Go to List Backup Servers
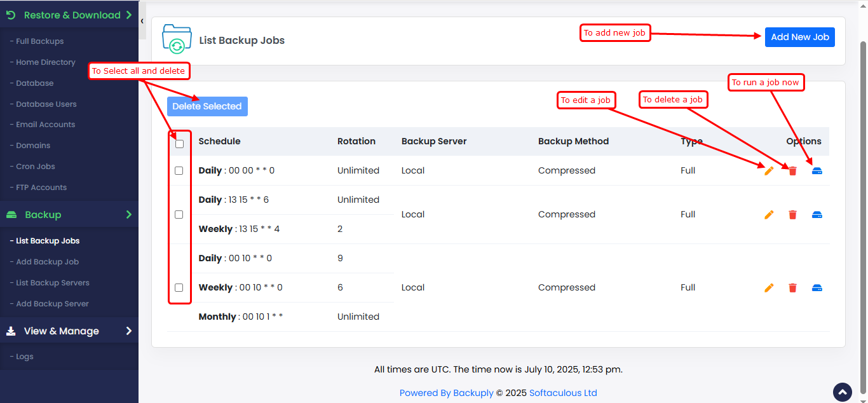The height and width of the screenshot is (403, 868). [x=52, y=283]
